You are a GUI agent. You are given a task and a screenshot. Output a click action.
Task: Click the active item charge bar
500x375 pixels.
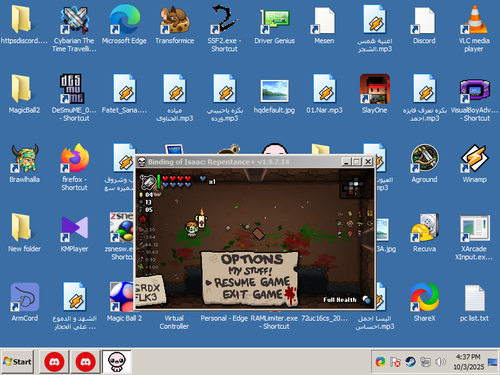[x=159, y=181]
